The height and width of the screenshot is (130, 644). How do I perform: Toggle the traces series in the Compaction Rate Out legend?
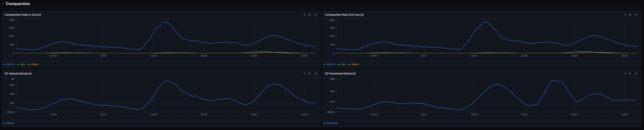[x=355, y=64]
